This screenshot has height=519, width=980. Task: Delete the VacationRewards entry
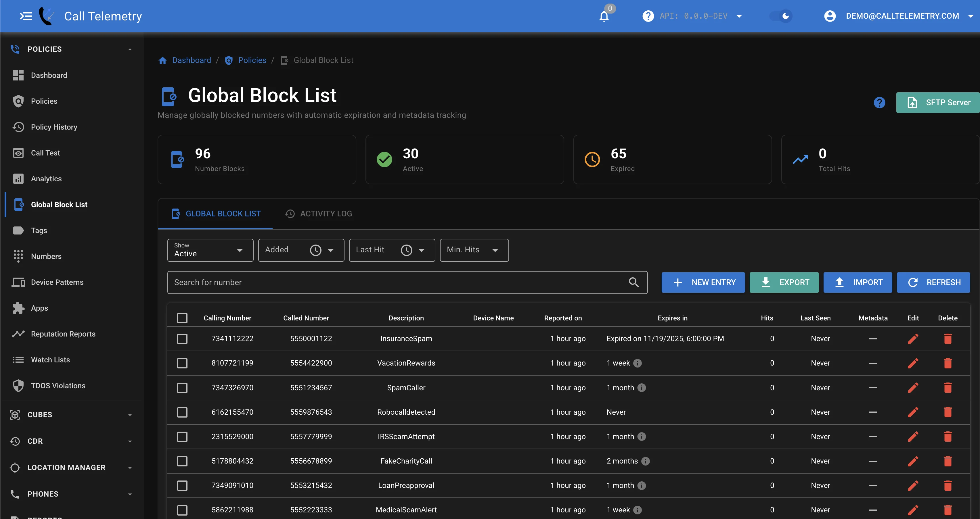pyautogui.click(x=948, y=363)
